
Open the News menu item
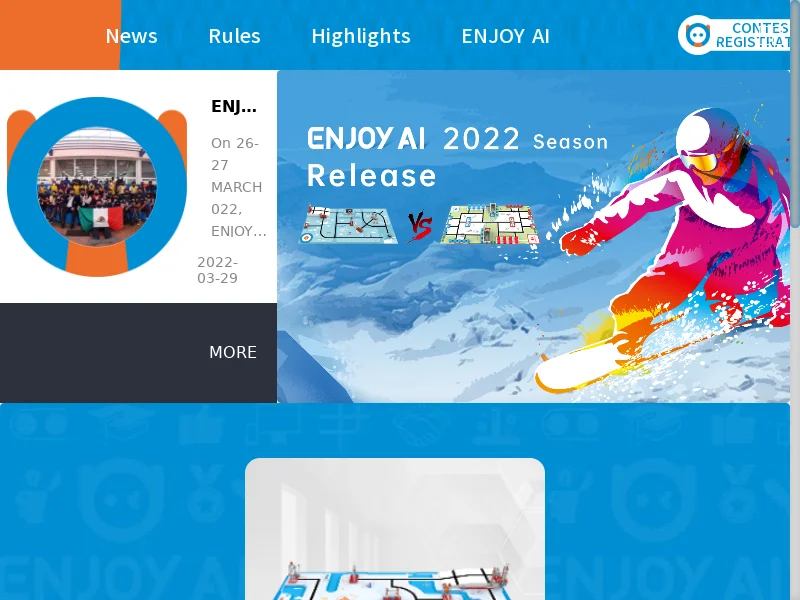click(131, 36)
